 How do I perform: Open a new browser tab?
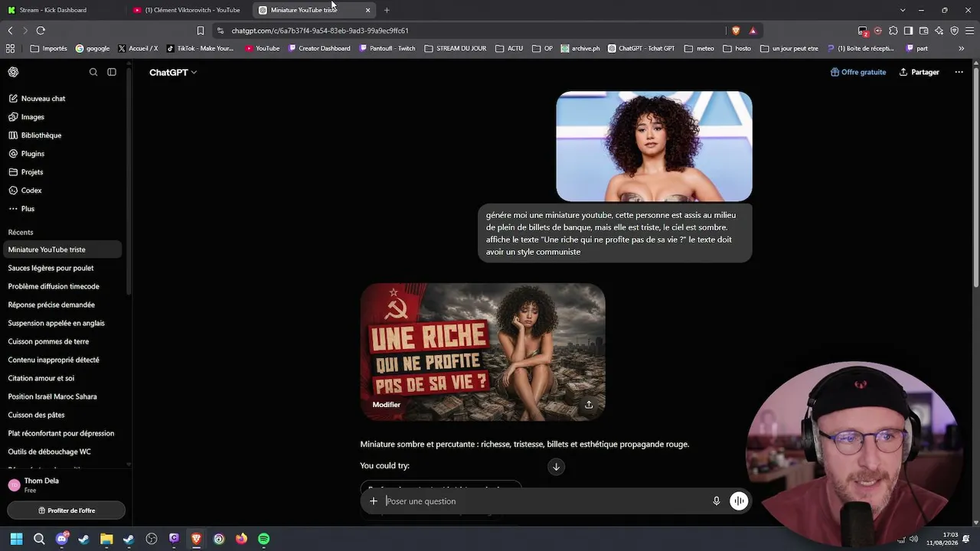click(387, 10)
